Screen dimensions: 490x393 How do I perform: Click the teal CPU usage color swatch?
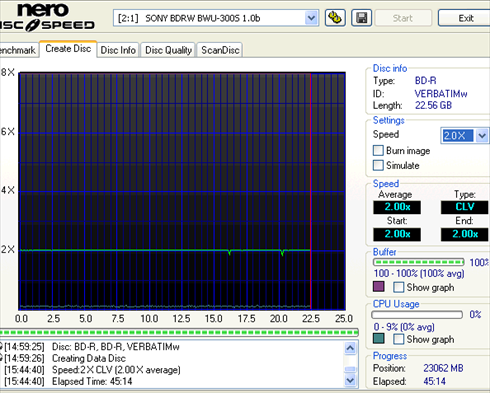click(x=379, y=338)
